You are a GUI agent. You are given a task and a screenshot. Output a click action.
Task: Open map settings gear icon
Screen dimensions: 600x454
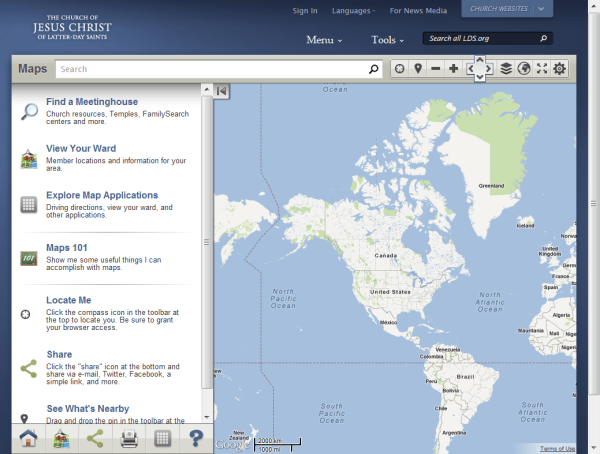coord(559,69)
